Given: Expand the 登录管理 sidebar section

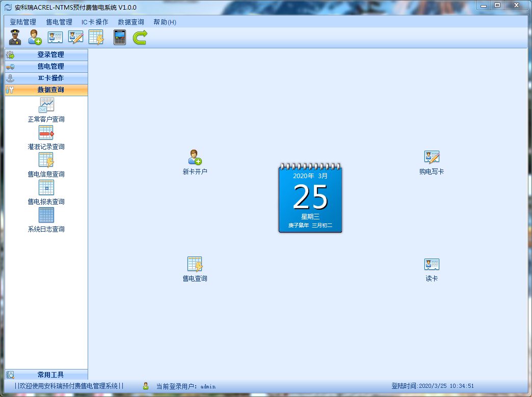Looking at the screenshot, I should pyautogui.click(x=46, y=54).
